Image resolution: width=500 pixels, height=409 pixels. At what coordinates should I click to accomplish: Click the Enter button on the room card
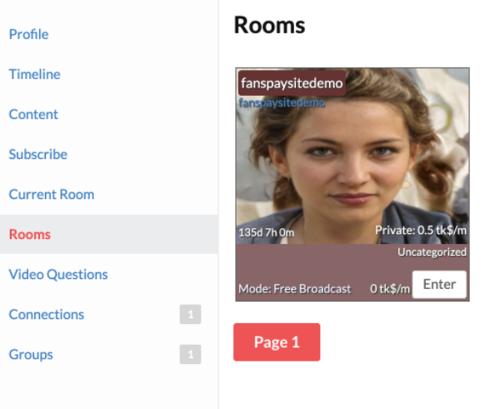tap(439, 284)
